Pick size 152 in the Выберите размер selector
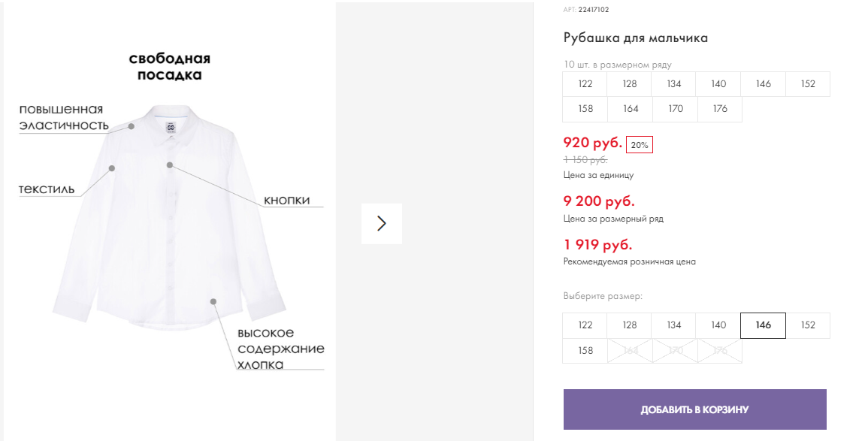Image resolution: width=868 pixels, height=441 pixels. click(808, 325)
